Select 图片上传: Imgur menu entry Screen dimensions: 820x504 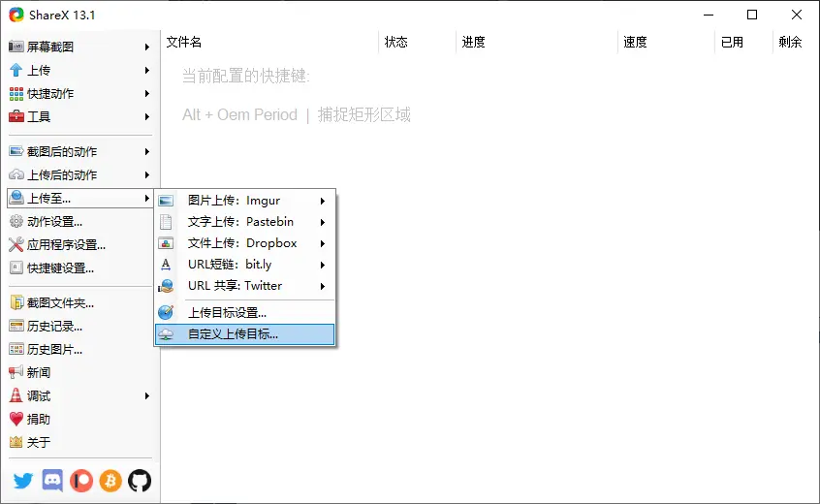pos(245,201)
